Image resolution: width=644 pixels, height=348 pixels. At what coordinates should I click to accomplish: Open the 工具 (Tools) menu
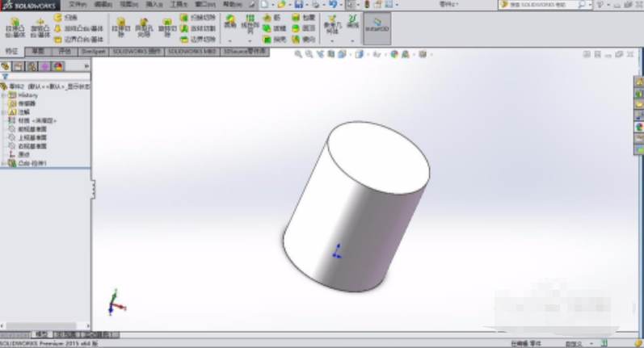point(179,5)
